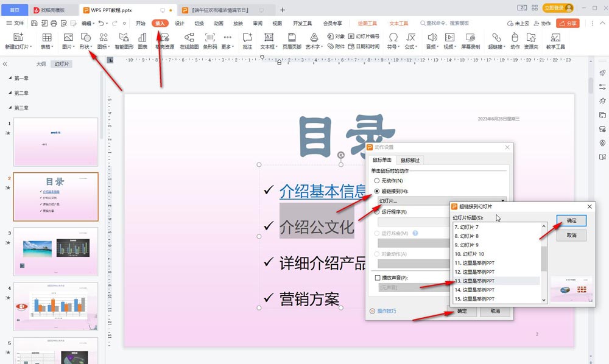Switch to the 大纲 outline tab
Screen dimensions: 609x364
click(41, 64)
